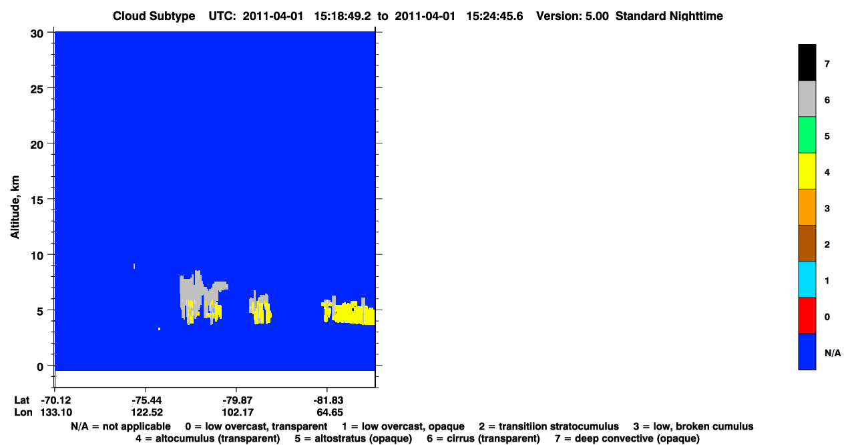Click the altitude tick label 0

pyautogui.click(x=41, y=366)
